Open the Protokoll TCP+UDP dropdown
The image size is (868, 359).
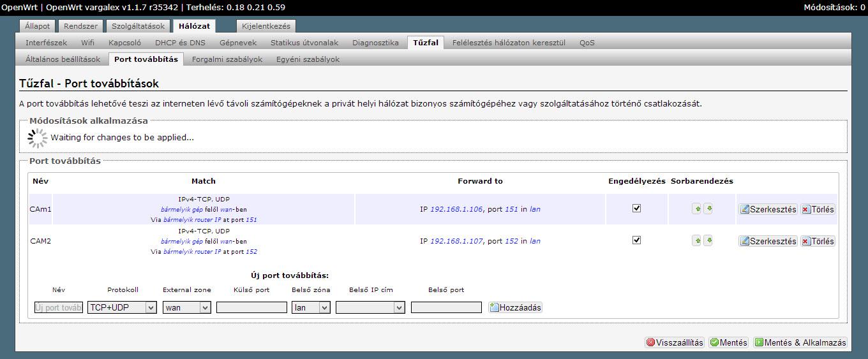[x=122, y=307]
